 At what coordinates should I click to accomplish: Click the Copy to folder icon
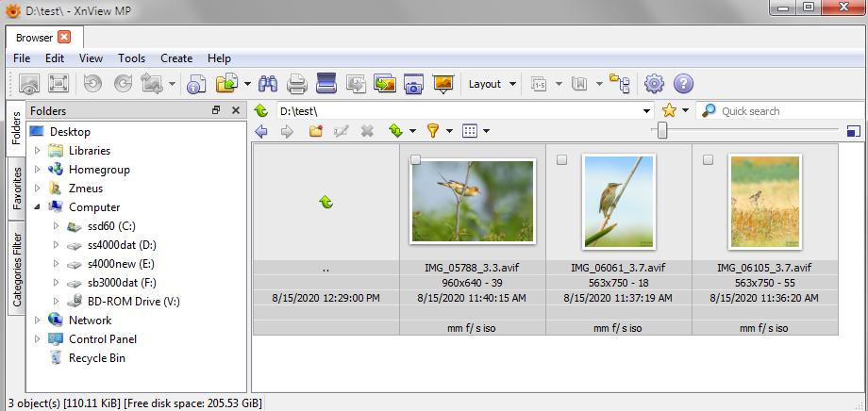(x=227, y=84)
